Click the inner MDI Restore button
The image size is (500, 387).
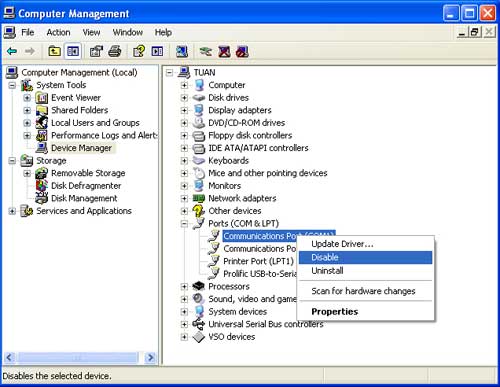pos(475,32)
